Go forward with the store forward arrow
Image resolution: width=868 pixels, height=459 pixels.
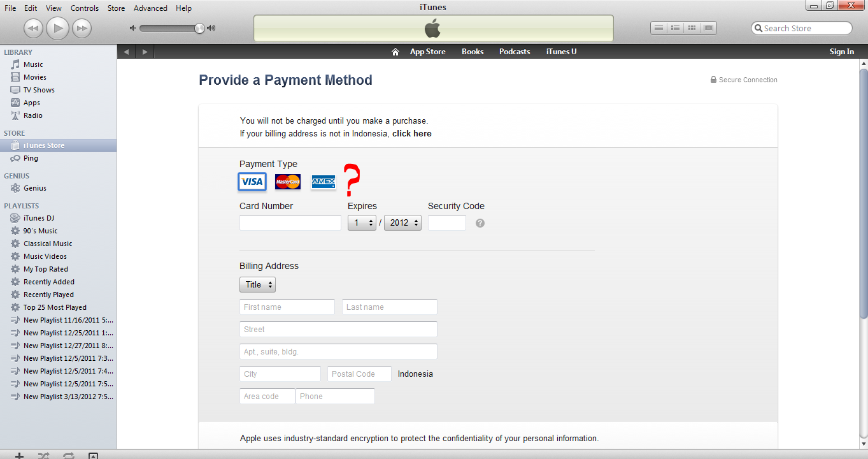pyautogui.click(x=145, y=52)
